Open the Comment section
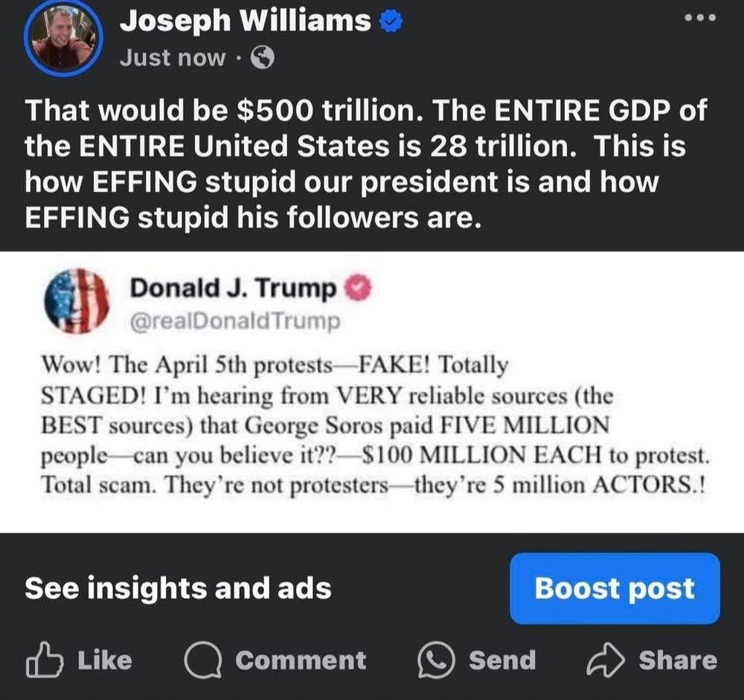This screenshot has width=744, height=700. coord(275,660)
